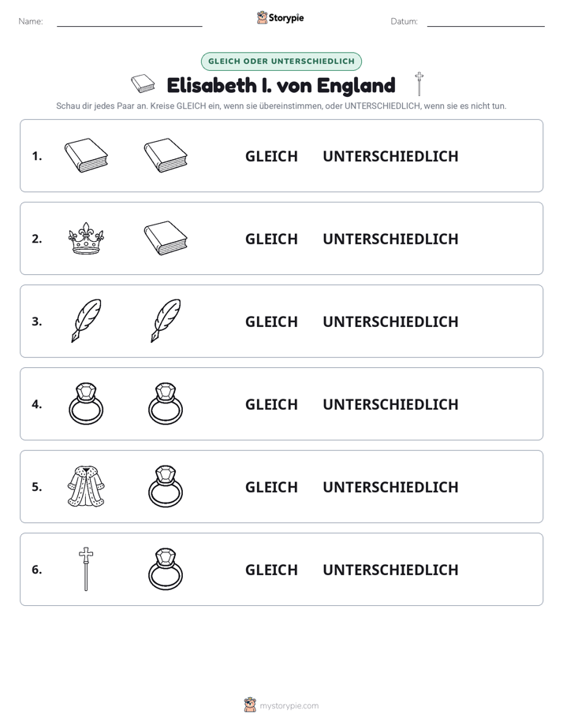Open the mystorypie.com footer link
563x728 pixels.
pyautogui.click(x=281, y=705)
